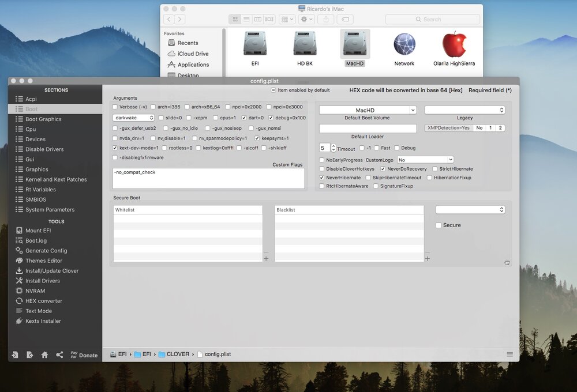Open the Olarila HighSierra apple icon

click(454, 46)
